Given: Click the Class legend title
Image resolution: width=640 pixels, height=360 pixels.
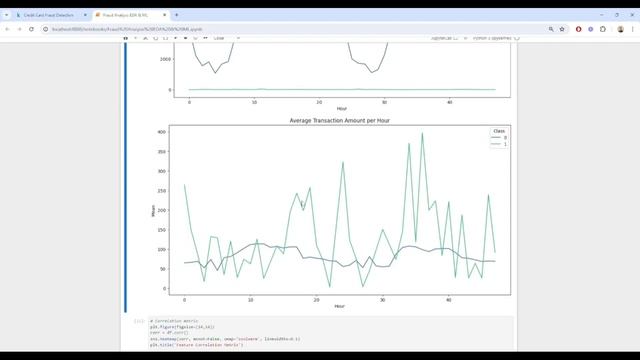Looking at the screenshot, I should point(499,131).
